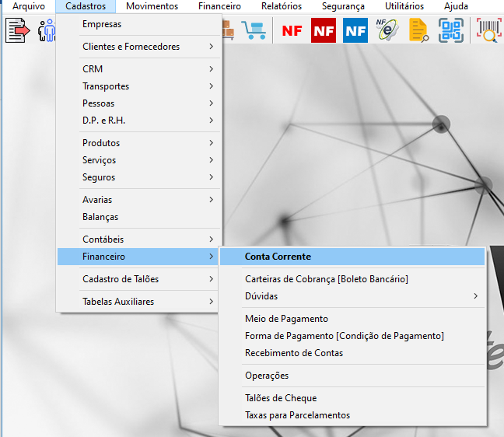
Task: Expand Clientes e Fornecedores submenu
Action: tap(139, 47)
